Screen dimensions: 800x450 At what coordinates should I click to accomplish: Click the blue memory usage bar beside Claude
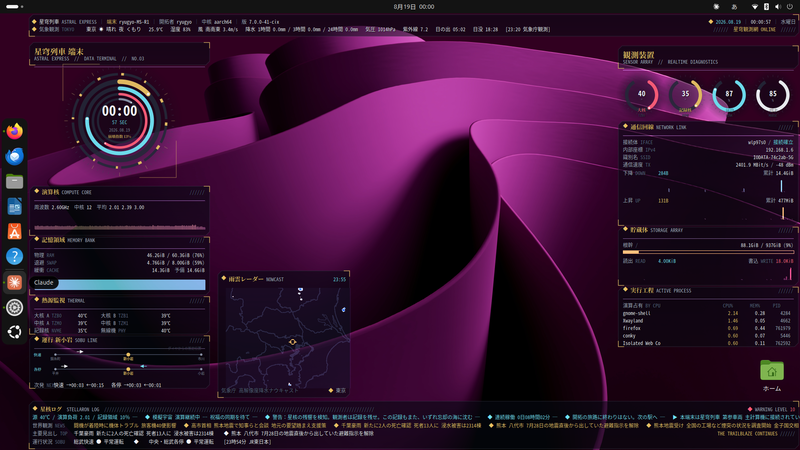click(x=132, y=284)
